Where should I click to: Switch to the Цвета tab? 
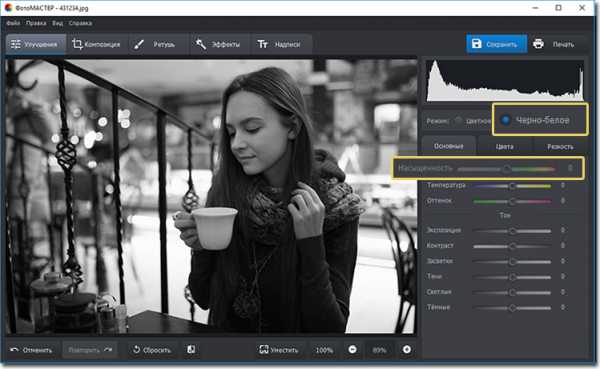[504, 146]
